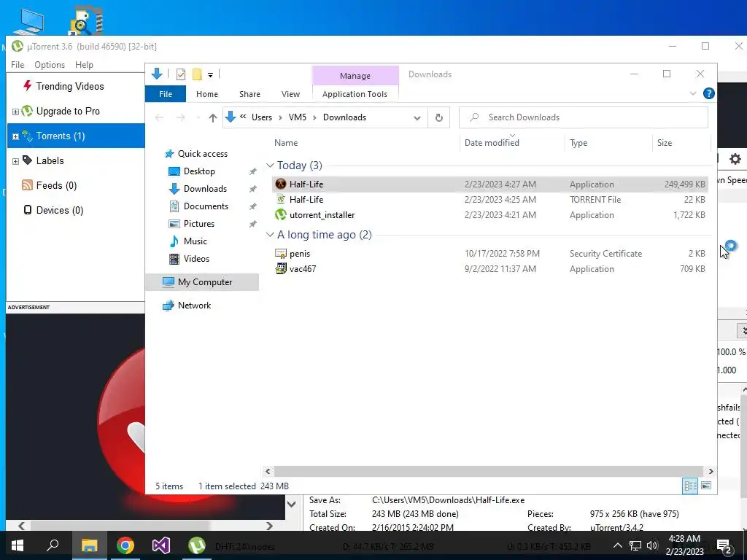The width and height of the screenshot is (747, 560).
Task: Refresh the Downloads folder view
Action: [x=438, y=117]
